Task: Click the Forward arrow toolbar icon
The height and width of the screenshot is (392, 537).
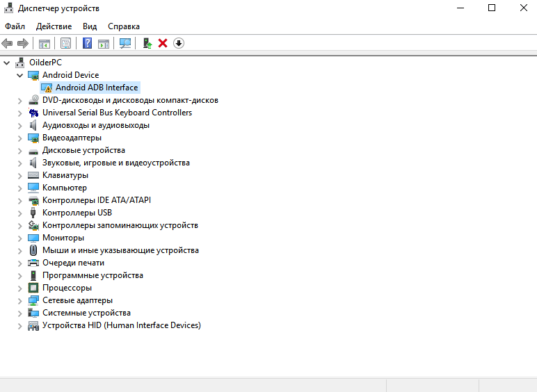Action: [x=22, y=43]
